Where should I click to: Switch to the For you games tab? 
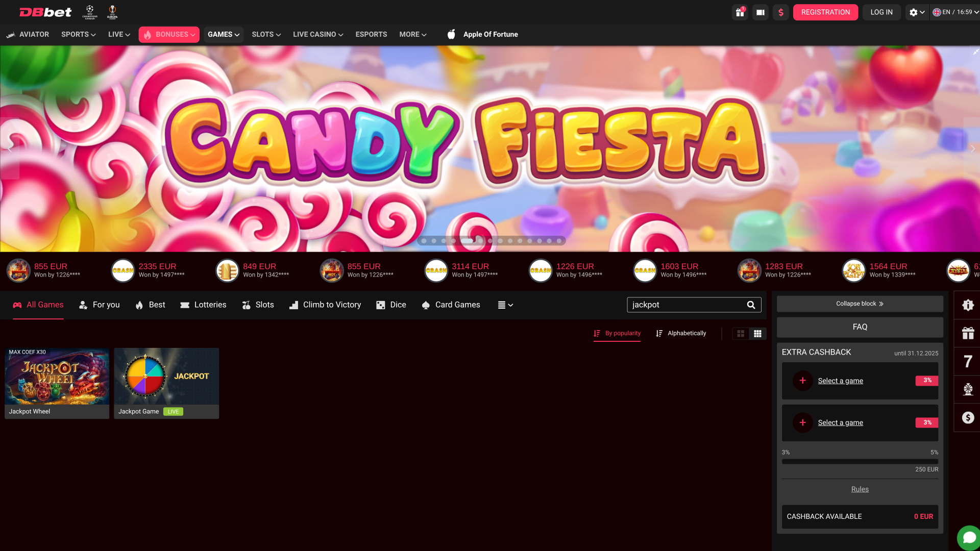pos(100,305)
